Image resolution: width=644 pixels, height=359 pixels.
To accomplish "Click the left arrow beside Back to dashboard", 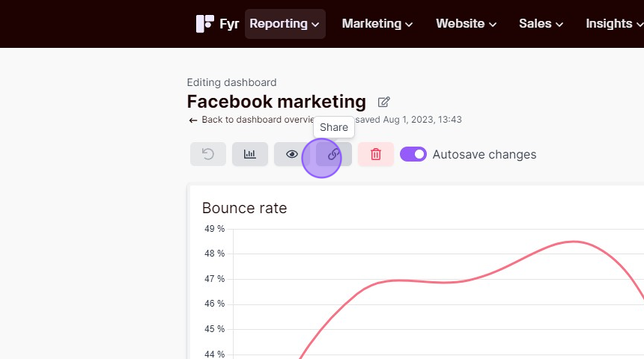I will coord(192,120).
